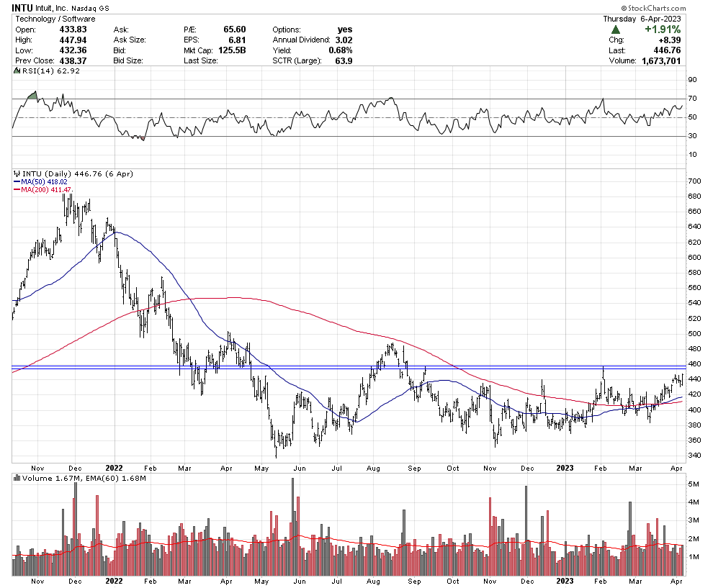
Task: Click the High value 447.94
Action: tap(73, 40)
